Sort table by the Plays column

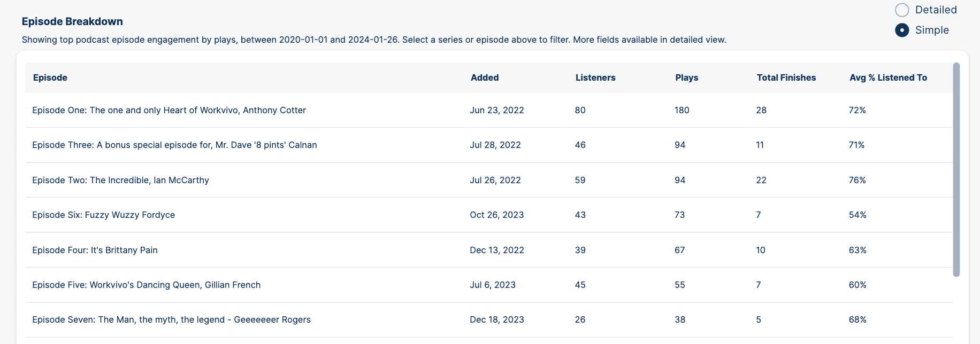(x=686, y=77)
